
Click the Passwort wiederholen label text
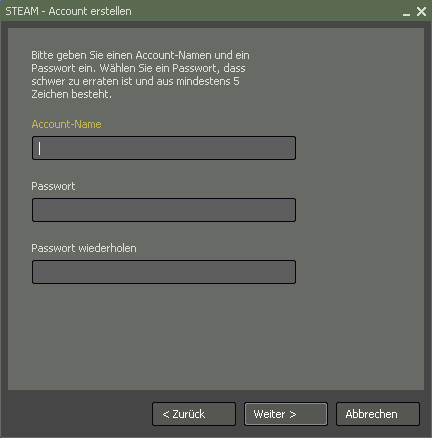click(84, 248)
